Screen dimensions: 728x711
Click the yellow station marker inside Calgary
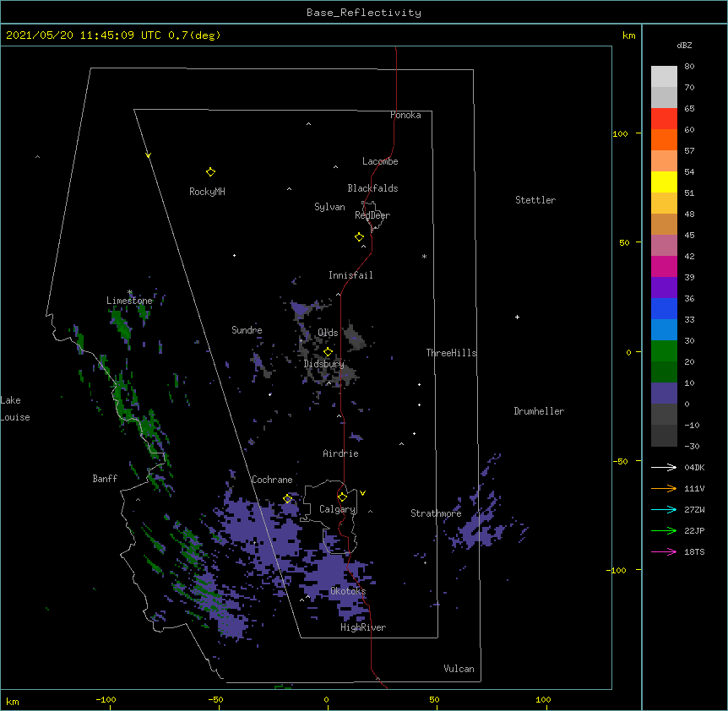tap(342, 497)
